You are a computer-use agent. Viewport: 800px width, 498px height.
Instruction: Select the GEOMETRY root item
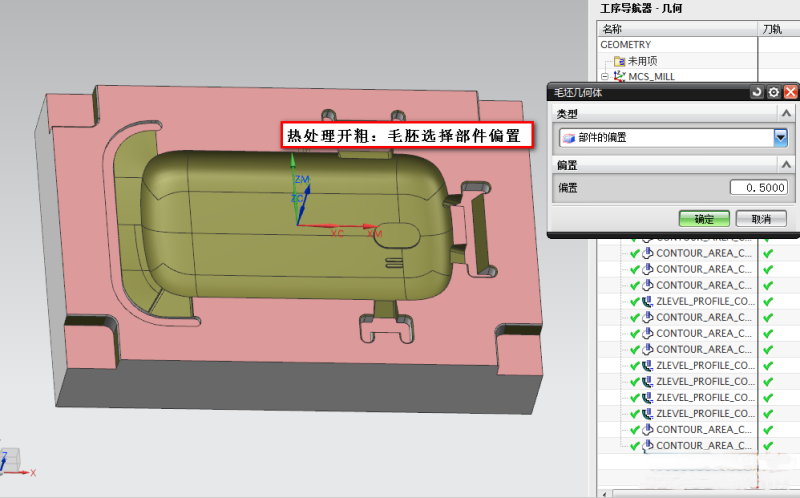[626, 45]
